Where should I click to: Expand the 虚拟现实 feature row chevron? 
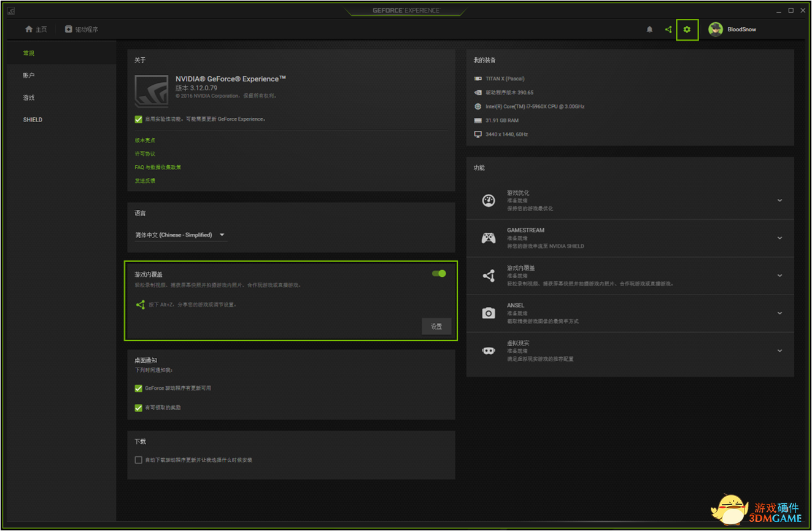(779, 351)
